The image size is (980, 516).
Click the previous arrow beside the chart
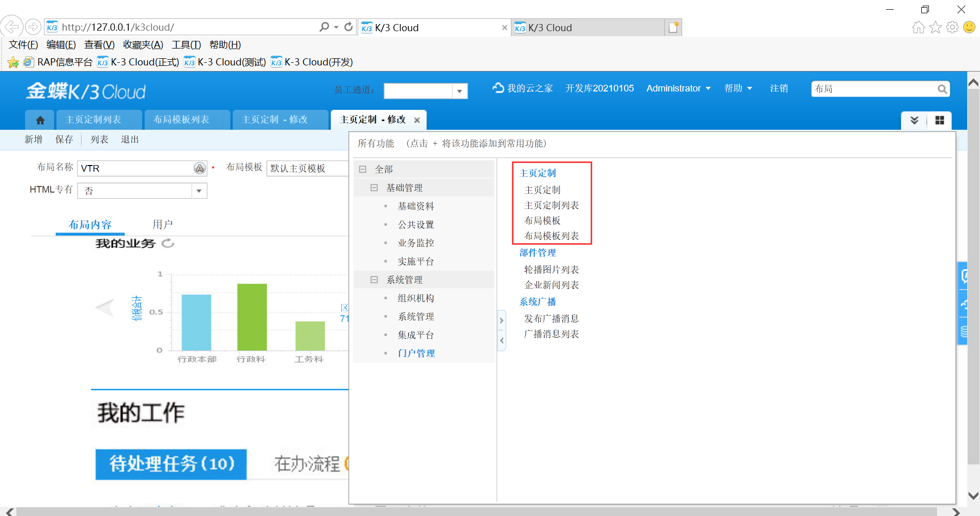(105, 308)
